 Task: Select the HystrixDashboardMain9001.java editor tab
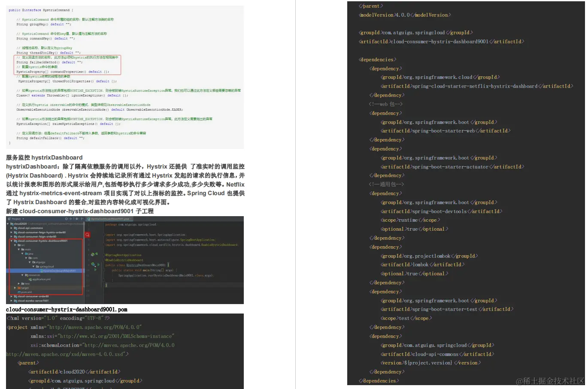(x=109, y=219)
